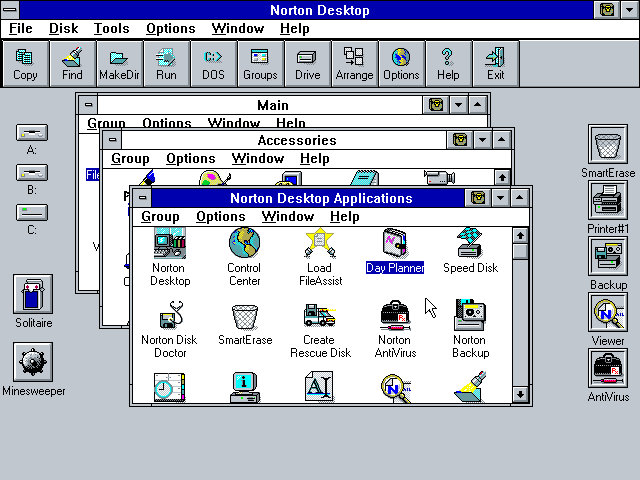Select the flashlight icon in bottom row
Screen dimensions: 640x480
click(470, 387)
